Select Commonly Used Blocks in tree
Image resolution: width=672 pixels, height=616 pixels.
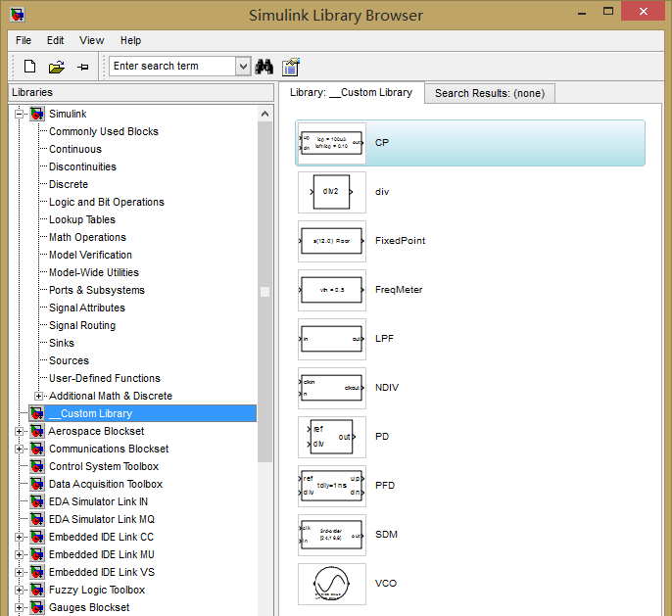104,131
